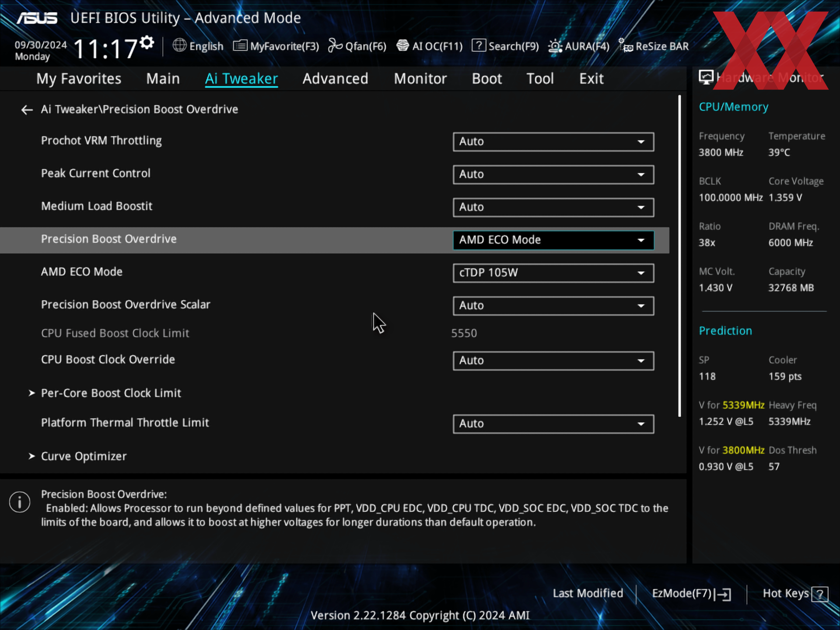The height and width of the screenshot is (630, 840).
Task: Open Precision Boost Overdrive Scalar dropdown
Action: click(x=553, y=306)
